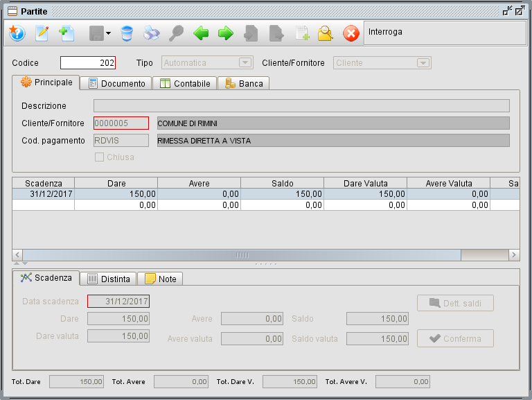Click the Dare valuta field
Viewport: 532px width, 400px height.
click(118, 336)
